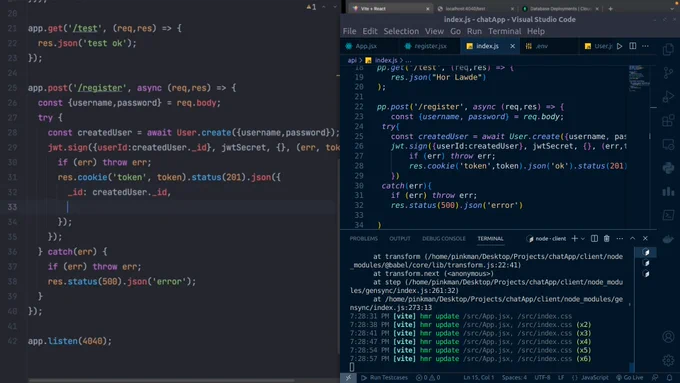Switch to the App.jsx editor tab
Viewport: 680px width, 383px height.
coord(366,46)
